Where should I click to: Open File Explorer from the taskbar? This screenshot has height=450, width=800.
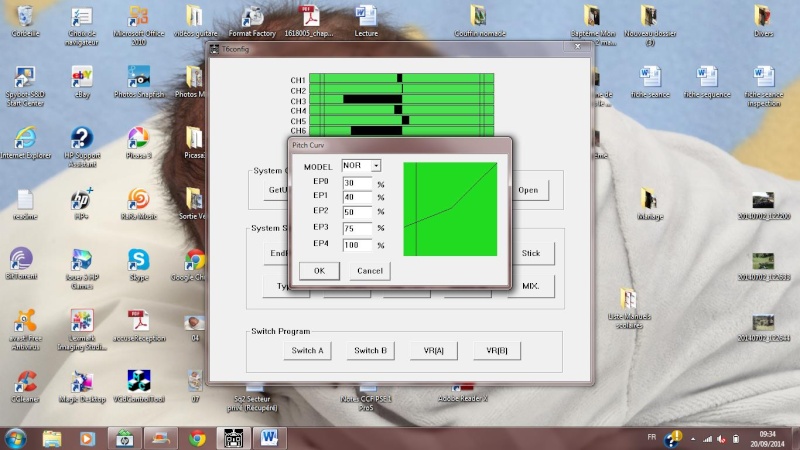pos(52,439)
